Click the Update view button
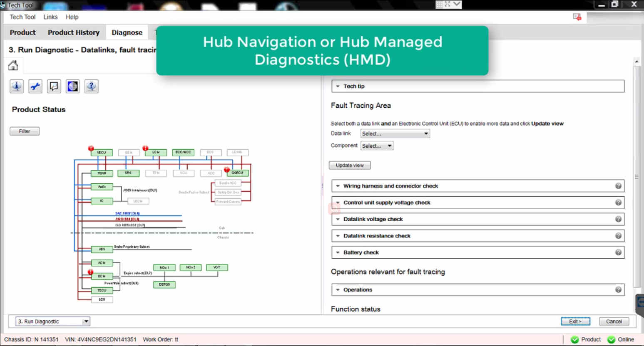Screen dimensions: 644x346 [x=350, y=166]
